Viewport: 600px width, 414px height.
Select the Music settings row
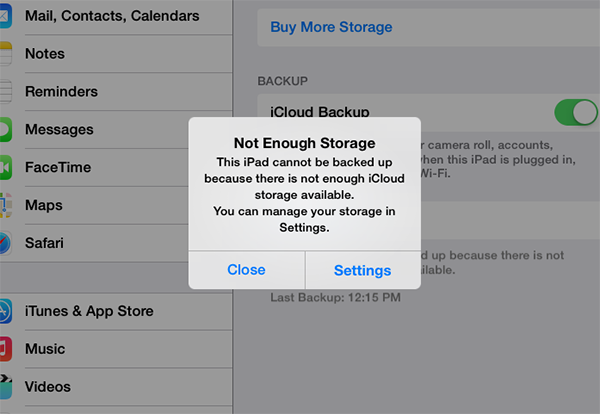[x=45, y=349]
